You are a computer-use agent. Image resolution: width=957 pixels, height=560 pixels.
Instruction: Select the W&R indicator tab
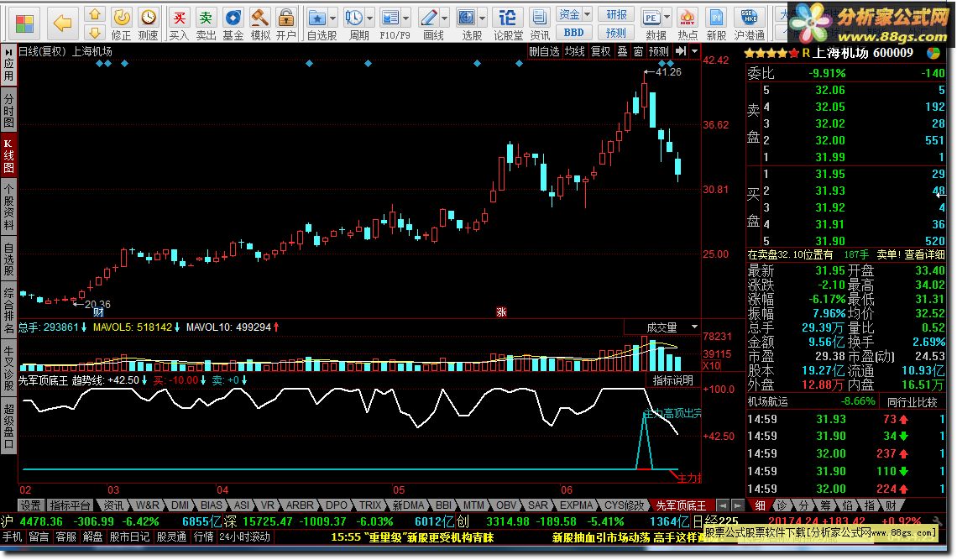tap(148, 505)
